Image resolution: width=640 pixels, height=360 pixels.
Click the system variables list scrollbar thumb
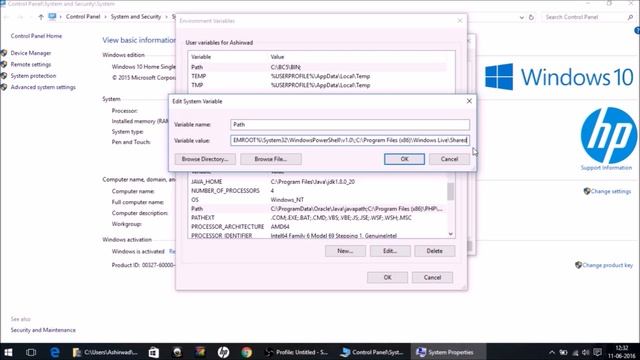(451, 191)
